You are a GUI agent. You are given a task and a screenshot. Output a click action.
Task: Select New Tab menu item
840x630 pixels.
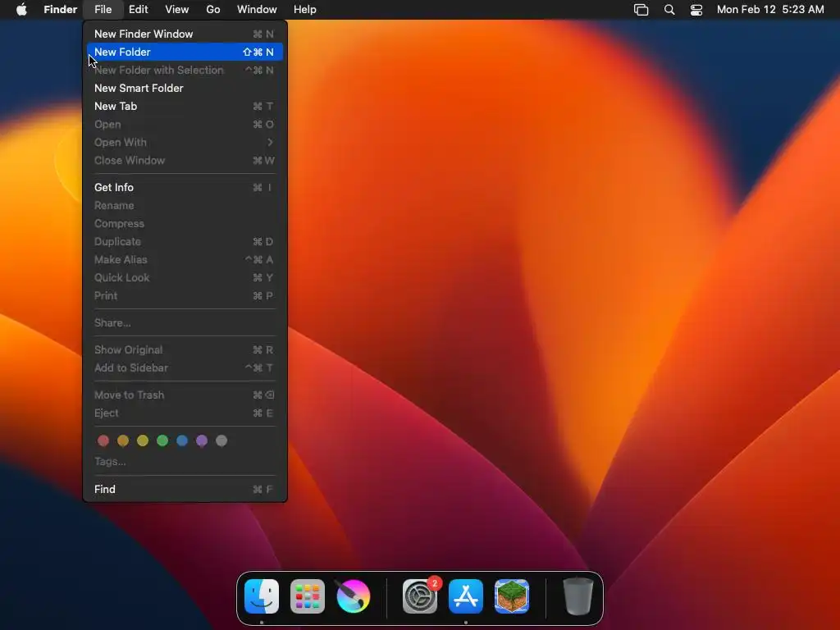point(185,106)
